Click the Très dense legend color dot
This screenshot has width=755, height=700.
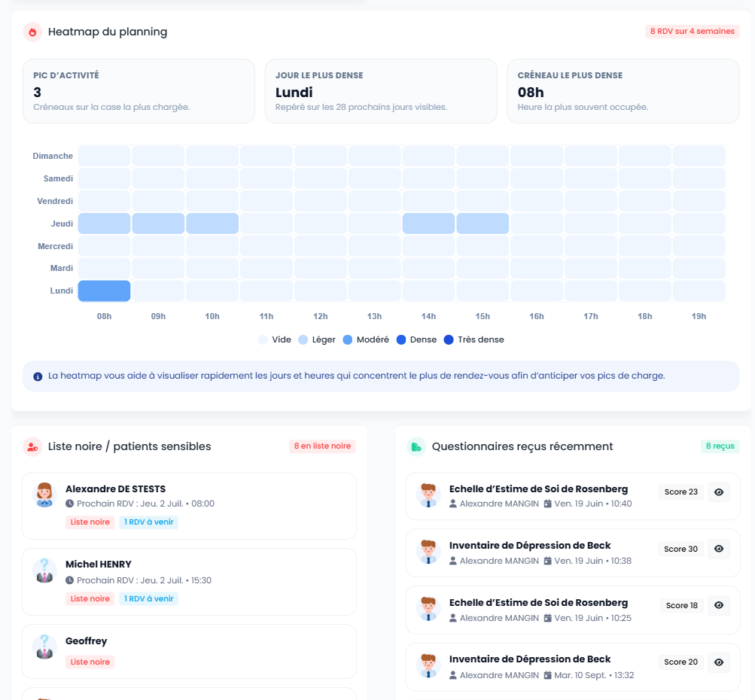click(449, 340)
